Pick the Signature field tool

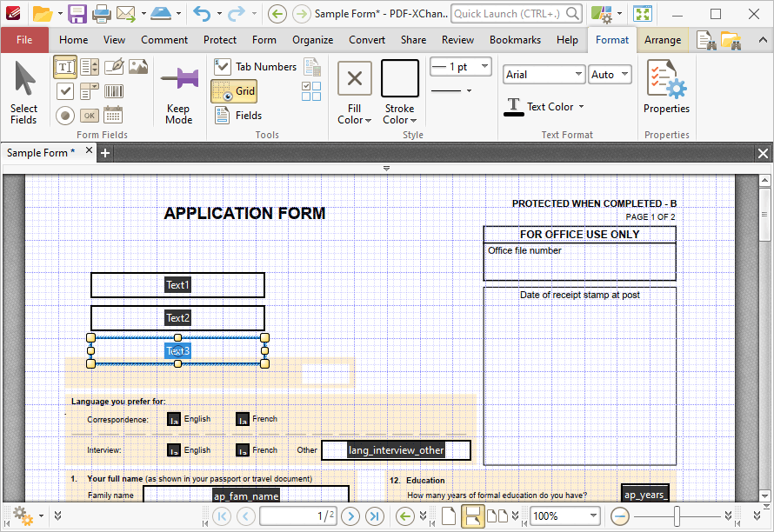pos(114,67)
